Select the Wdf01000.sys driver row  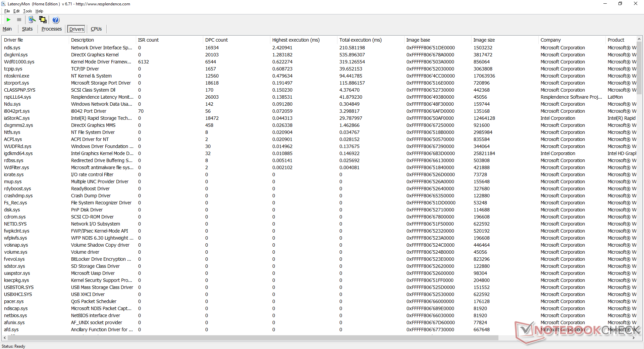click(x=319, y=62)
